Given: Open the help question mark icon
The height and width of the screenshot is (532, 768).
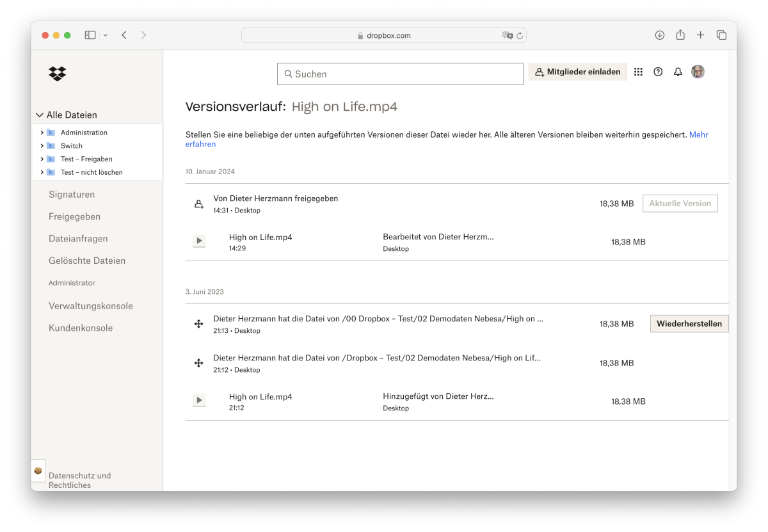Looking at the screenshot, I should point(658,72).
